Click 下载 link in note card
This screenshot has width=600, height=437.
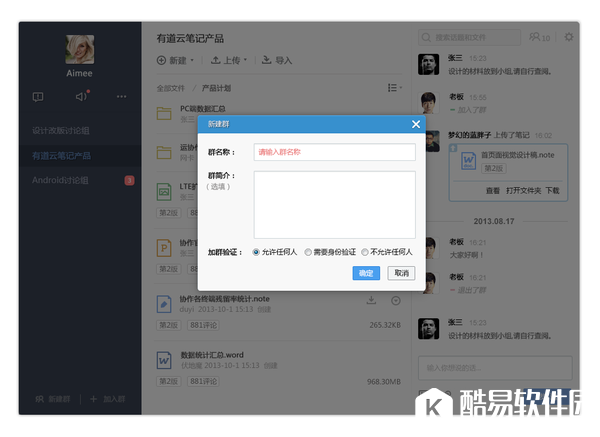pyautogui.click(x=553, y=191)
